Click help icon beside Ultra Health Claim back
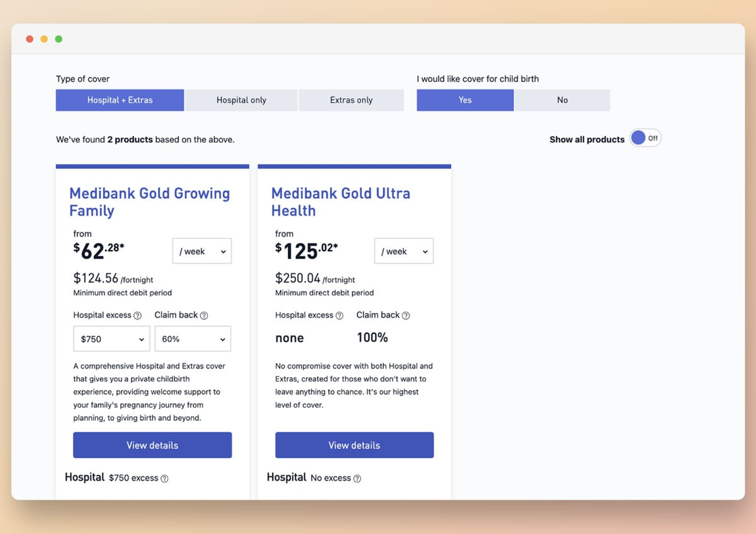 pos(406,316)
